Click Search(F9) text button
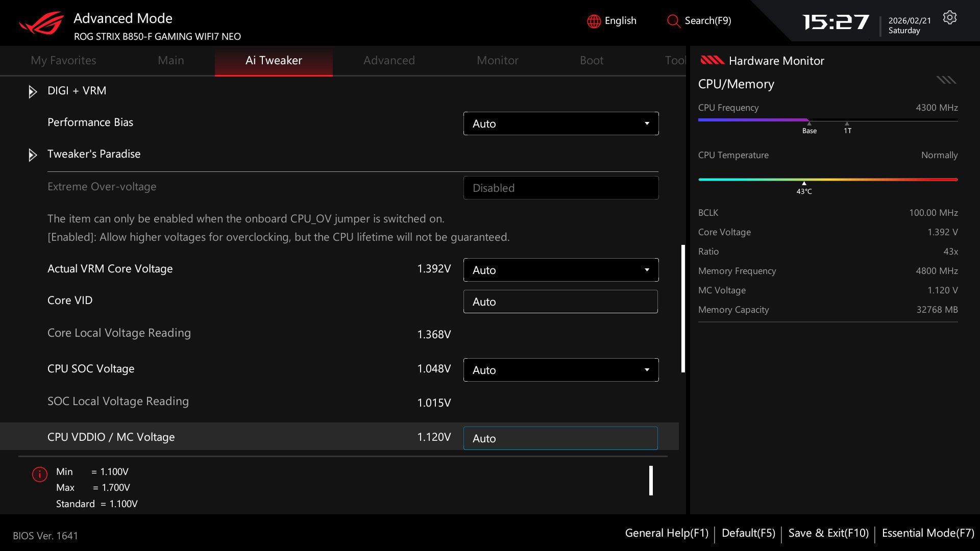The height and width of the screenshot is (551, 980). (707, 21)
